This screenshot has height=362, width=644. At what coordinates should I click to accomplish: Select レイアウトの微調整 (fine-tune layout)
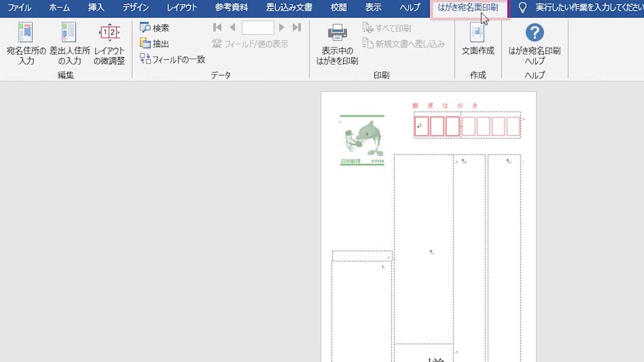pos(109,44)
